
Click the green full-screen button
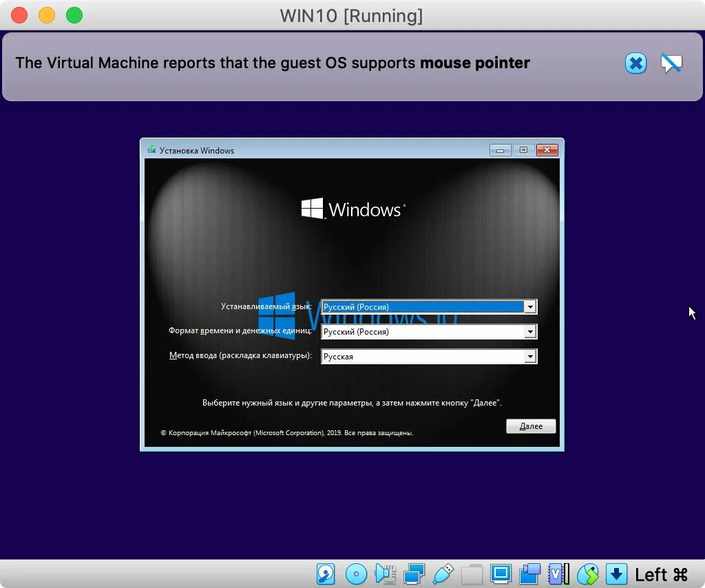pos(74,15)
